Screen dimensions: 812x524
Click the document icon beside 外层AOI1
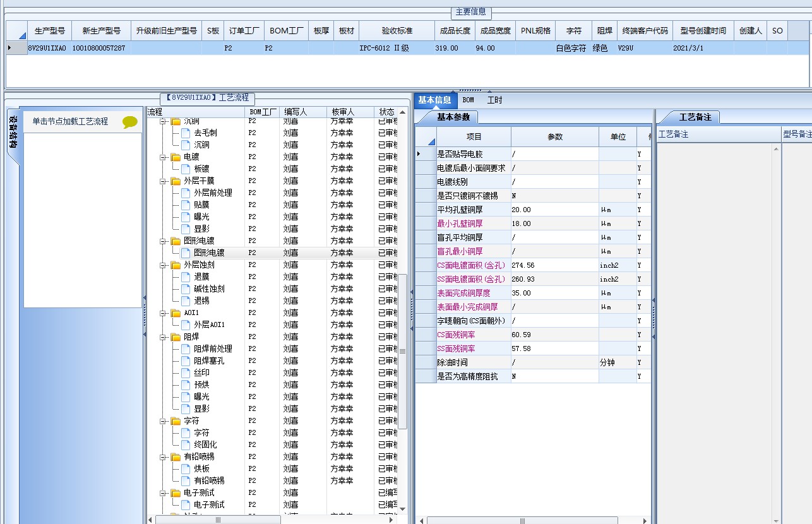coord(186,325)
